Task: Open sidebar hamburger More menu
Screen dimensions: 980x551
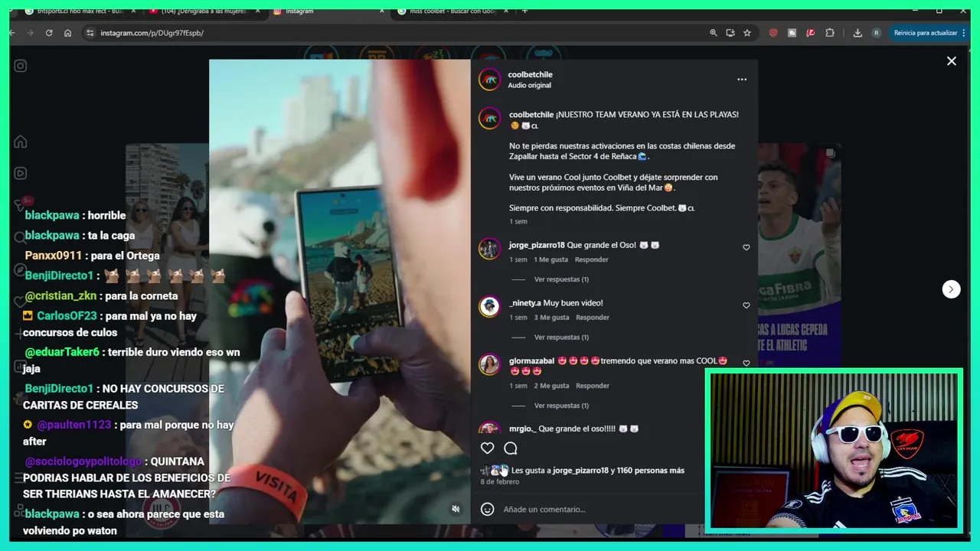Action: pos(18,477)
